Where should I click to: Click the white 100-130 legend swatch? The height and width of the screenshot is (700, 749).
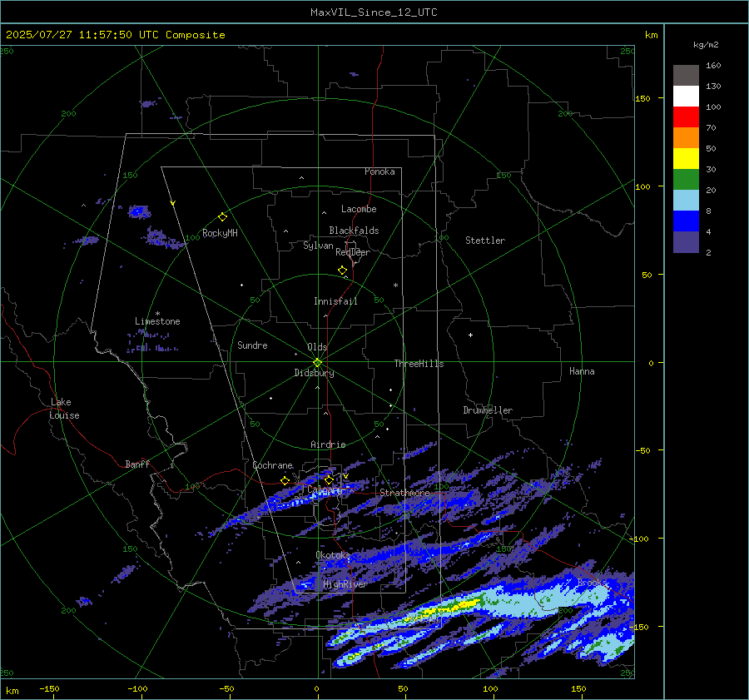(x=686, y=96)
